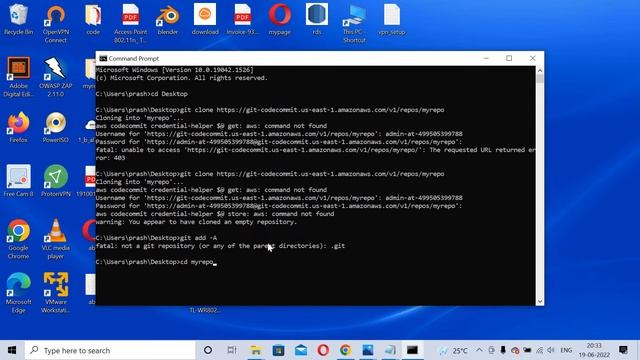
Task: Select the mypage Opera desktop icon
Action: pos(280,19)
